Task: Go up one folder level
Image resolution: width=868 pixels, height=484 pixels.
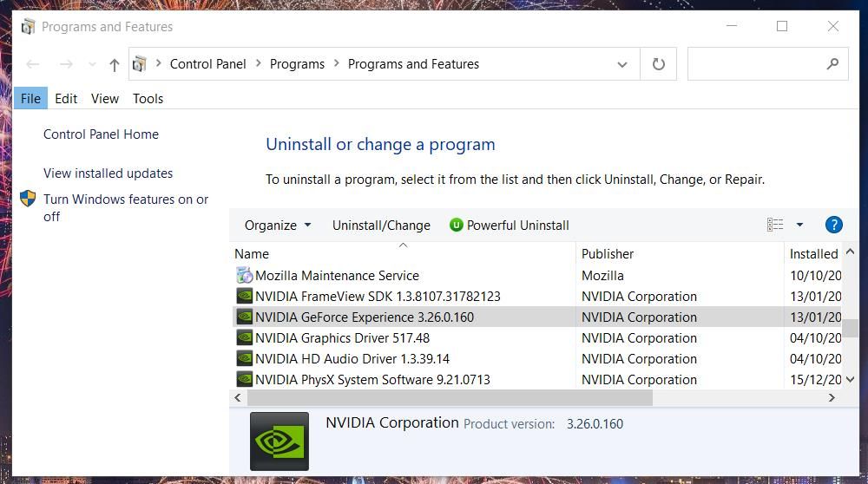Action: [x=114, y=65]
